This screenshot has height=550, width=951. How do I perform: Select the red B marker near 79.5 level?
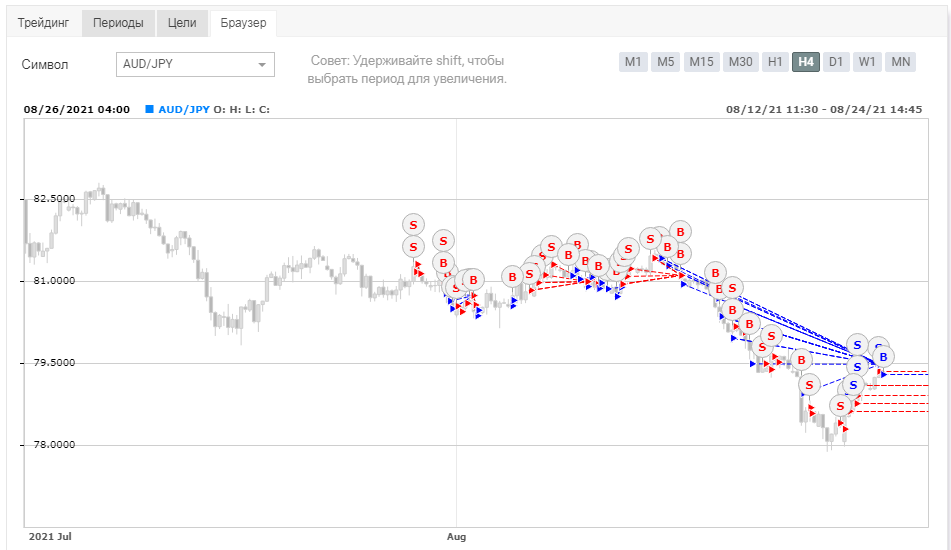point(801,360)
